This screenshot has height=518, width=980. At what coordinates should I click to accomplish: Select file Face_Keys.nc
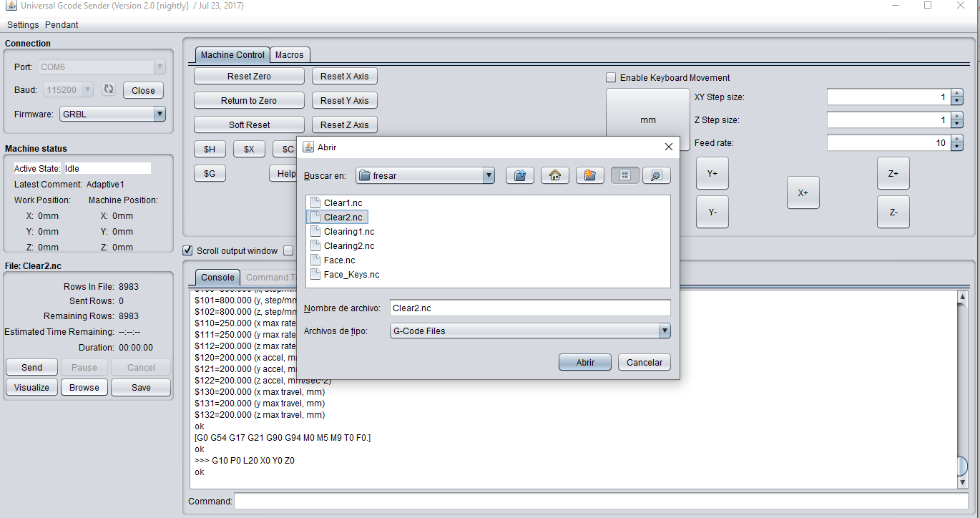tap(345, 274)
